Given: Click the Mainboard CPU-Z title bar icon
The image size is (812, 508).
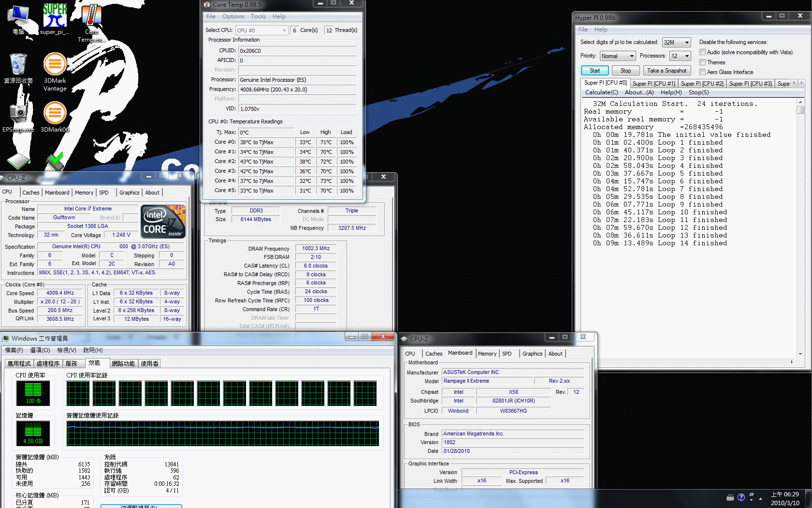Looking at the screenshot, I should (404, 339).
